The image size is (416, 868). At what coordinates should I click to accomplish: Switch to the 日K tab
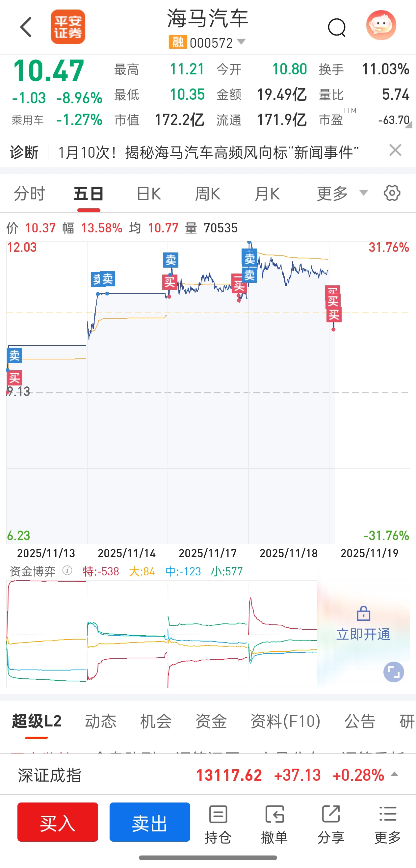(148, 194)
